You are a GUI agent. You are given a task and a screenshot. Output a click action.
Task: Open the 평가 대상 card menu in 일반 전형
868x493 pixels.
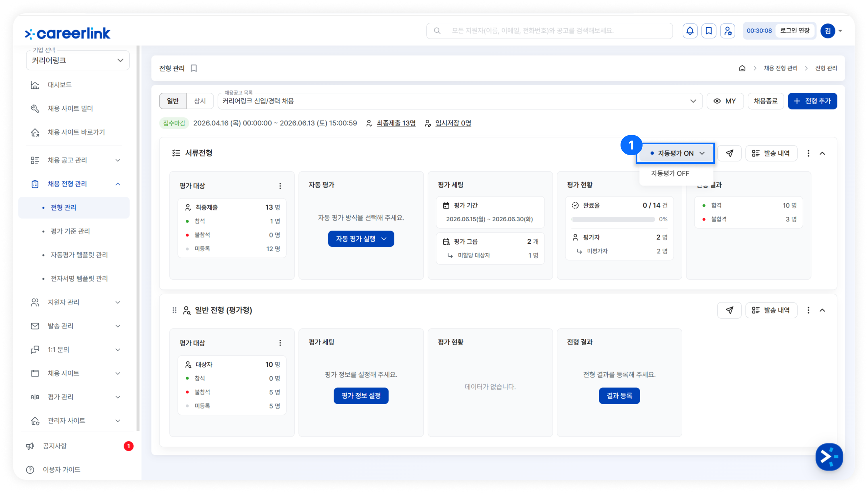click(x=280, y=343)
